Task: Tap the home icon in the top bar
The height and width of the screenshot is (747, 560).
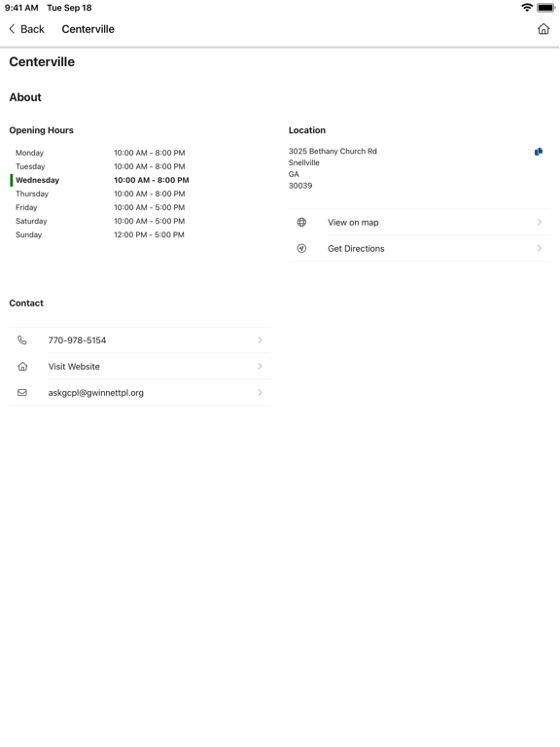Action: click(x=543, y=29)
